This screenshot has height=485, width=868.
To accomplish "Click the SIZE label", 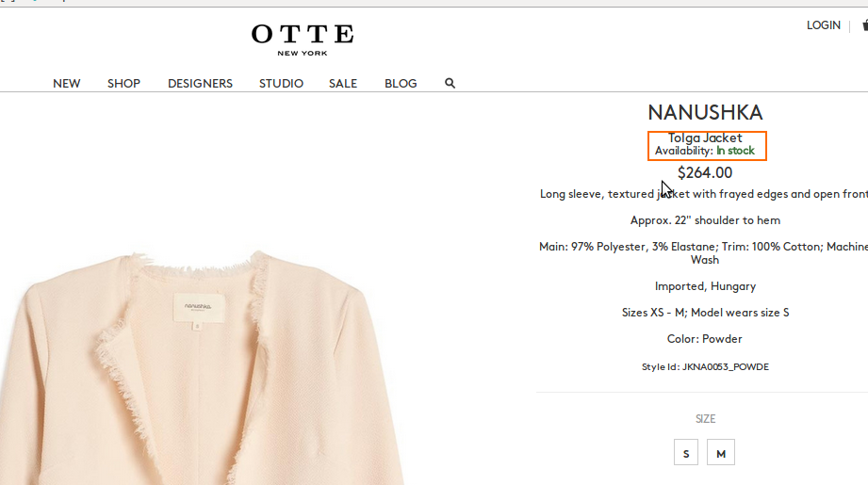I will [705, 419].
